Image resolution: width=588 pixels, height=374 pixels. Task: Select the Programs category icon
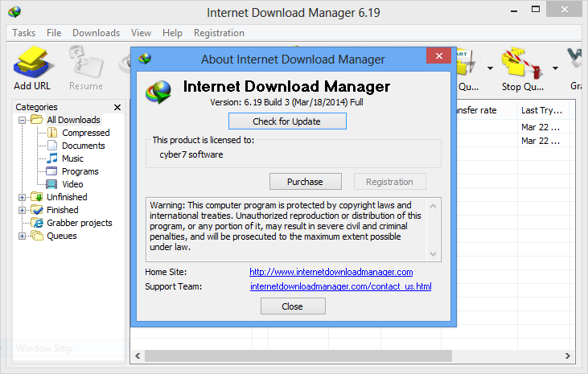click(51, 171)
